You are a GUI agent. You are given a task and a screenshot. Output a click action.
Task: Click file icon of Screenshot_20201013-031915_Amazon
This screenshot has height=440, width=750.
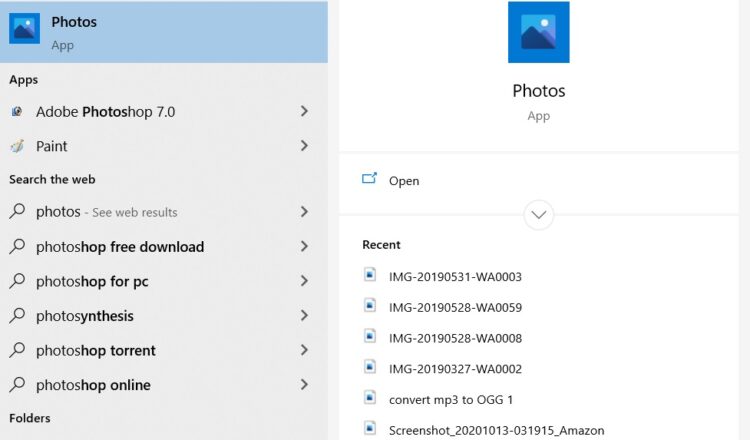pyautogui.click(x=370, y=428)
